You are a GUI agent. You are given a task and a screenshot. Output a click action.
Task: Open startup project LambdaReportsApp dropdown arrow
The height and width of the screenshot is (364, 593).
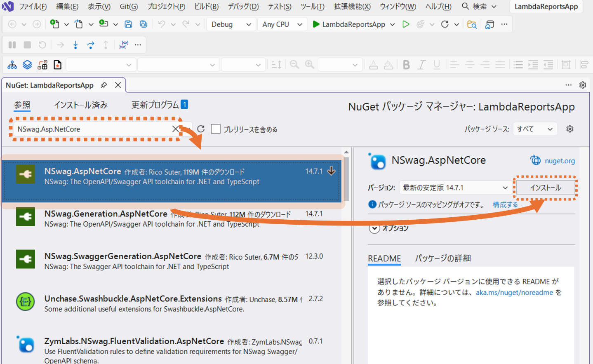click(x=393, y=24)
